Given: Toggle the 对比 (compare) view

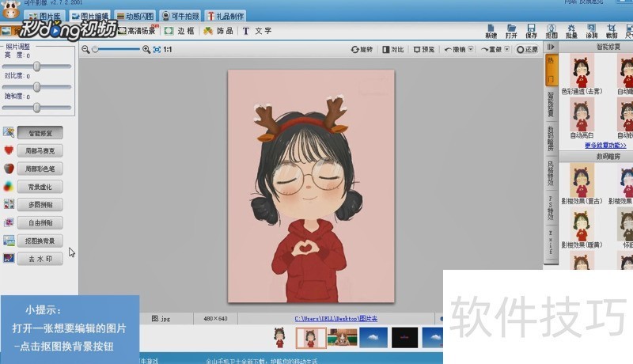Looking at the screenshot, I should tap(393, 49).
